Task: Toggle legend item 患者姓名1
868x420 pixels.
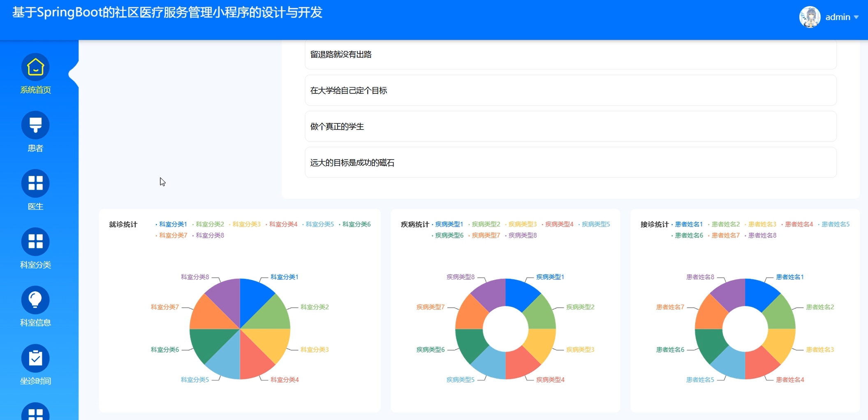Action: (687, 224)
